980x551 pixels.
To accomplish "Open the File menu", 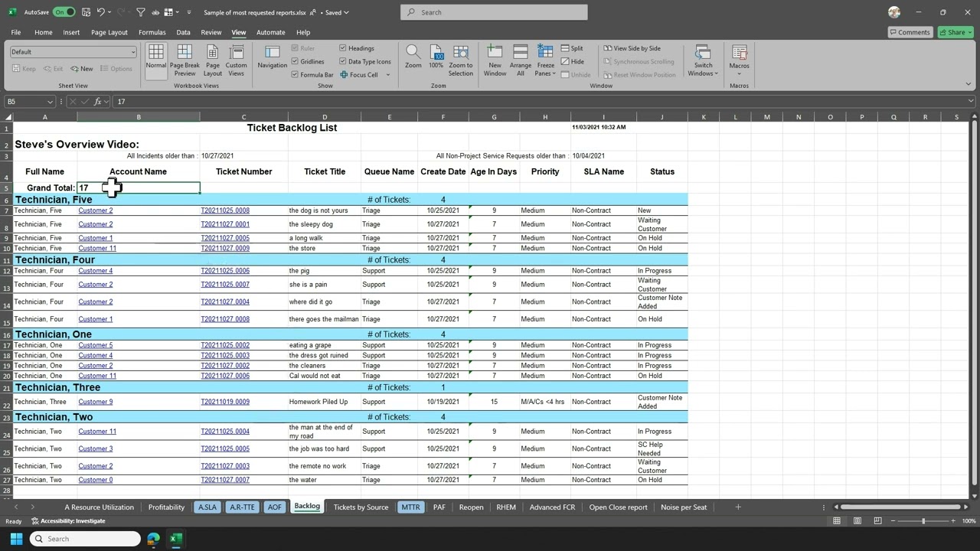I will click(15, 32).
